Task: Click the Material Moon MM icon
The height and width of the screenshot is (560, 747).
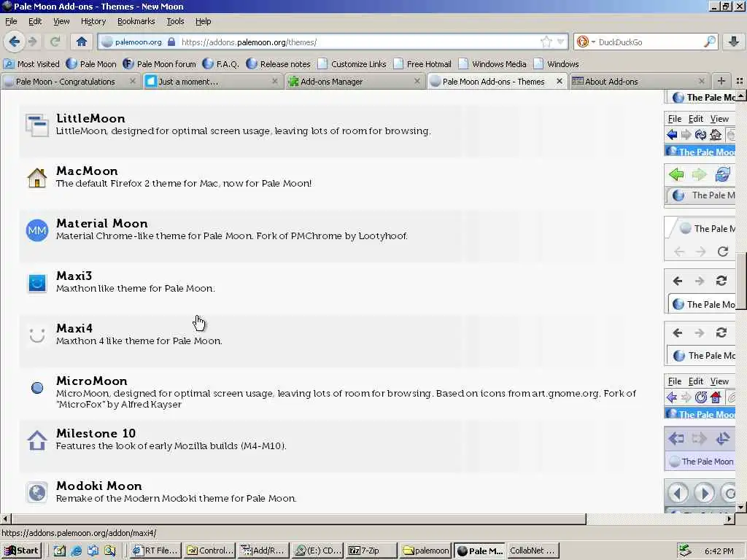Action: (36, 230)
